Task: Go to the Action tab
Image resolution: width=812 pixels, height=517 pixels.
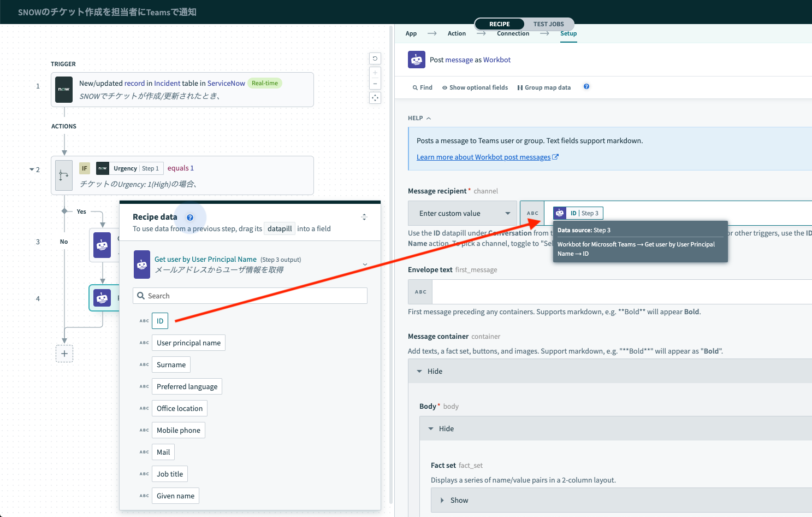Action: (457, 33)
